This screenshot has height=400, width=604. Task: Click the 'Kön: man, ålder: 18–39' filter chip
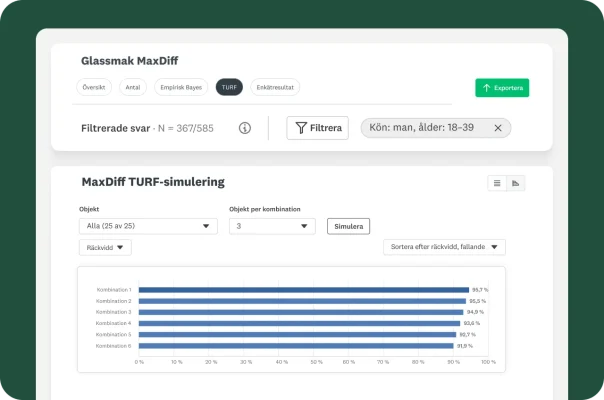pos(425,128)
